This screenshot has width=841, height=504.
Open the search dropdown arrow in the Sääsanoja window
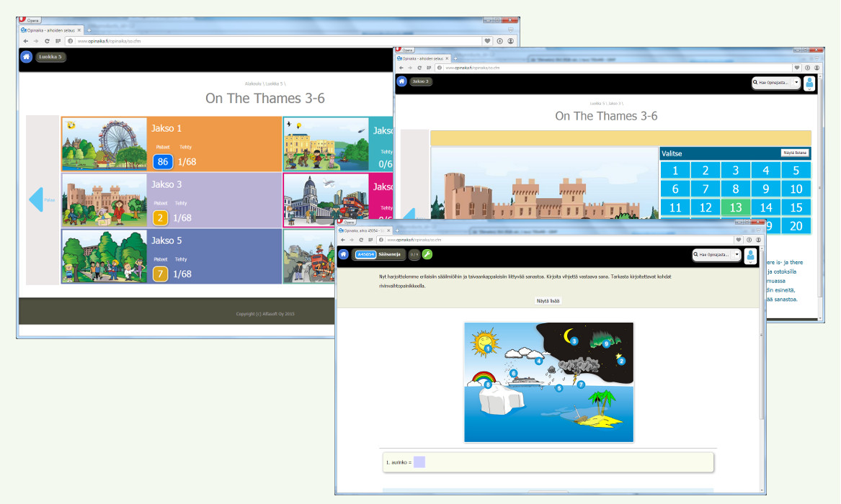coord(737,254)
